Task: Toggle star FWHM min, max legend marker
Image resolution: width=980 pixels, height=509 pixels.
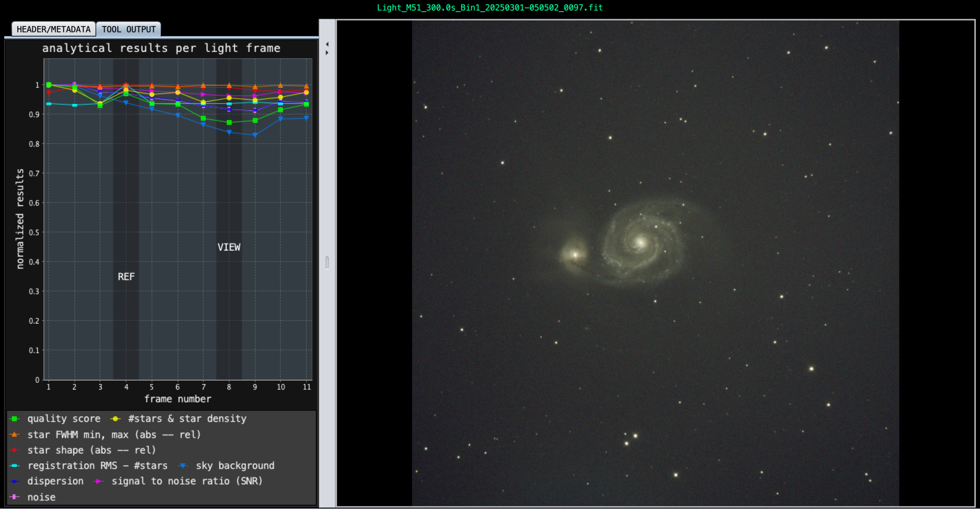Action: (x=15, y=434)
